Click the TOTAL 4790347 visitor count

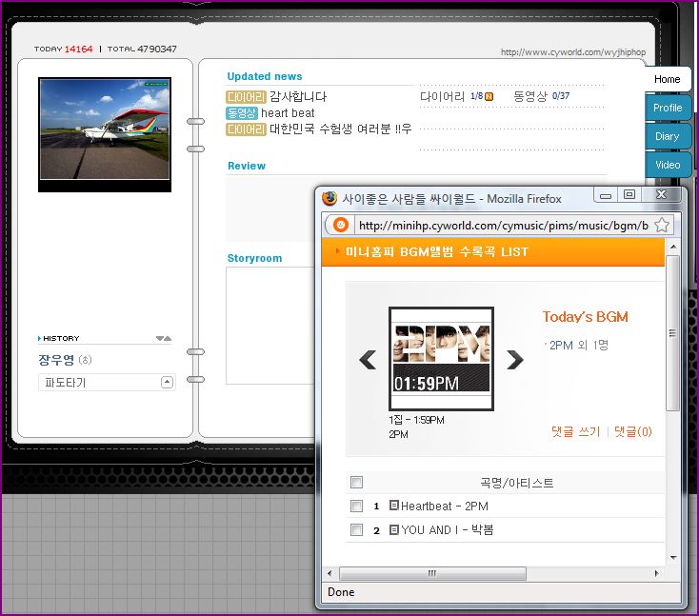(x=142, y=49)
